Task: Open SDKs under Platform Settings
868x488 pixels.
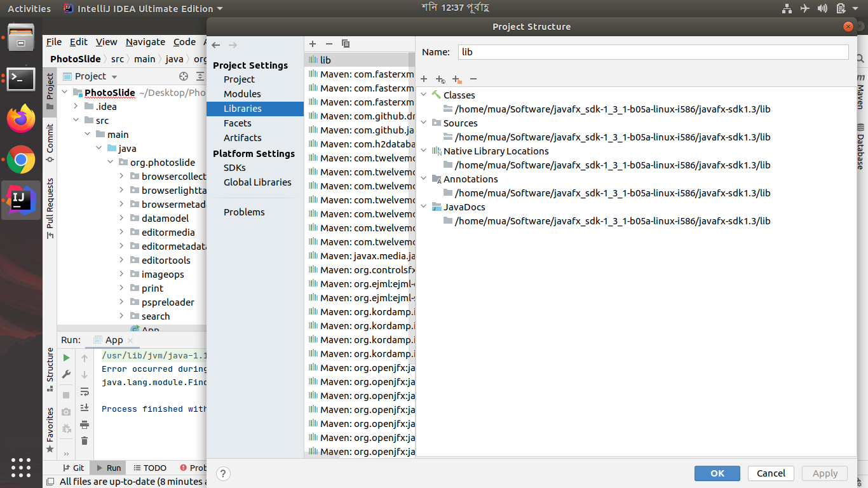Action: (x=234, y=168)
